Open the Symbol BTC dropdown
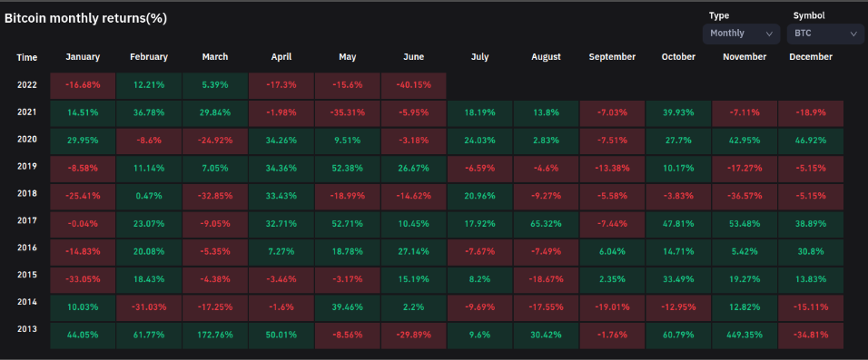The image size is (868, 360). tap(825, 34)
